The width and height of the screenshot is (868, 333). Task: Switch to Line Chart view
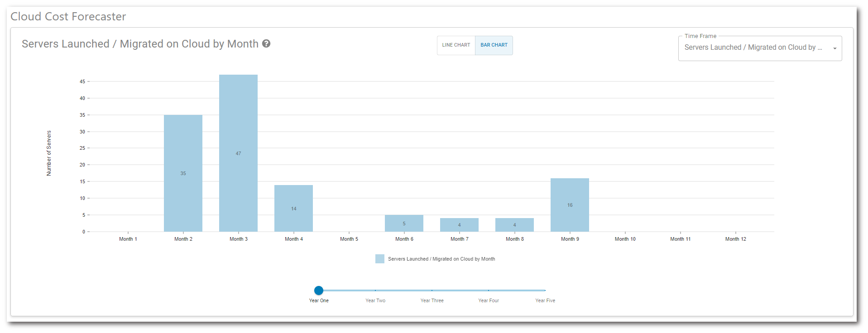pos(456,45)
